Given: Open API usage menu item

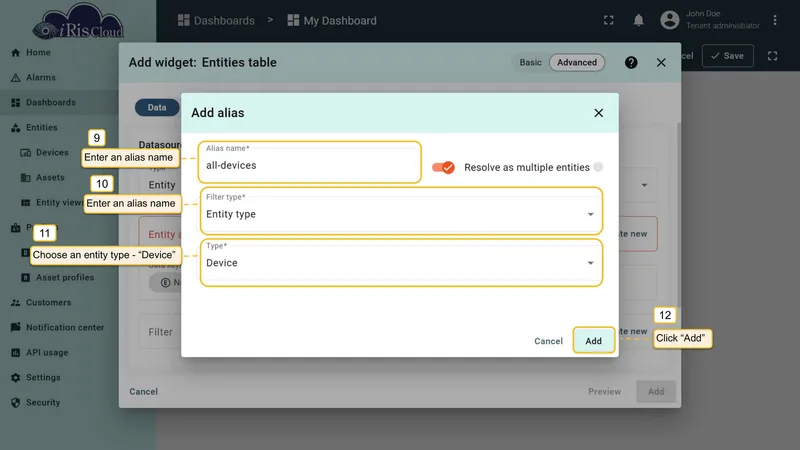Looking at the screenshot, I should 47,353.
